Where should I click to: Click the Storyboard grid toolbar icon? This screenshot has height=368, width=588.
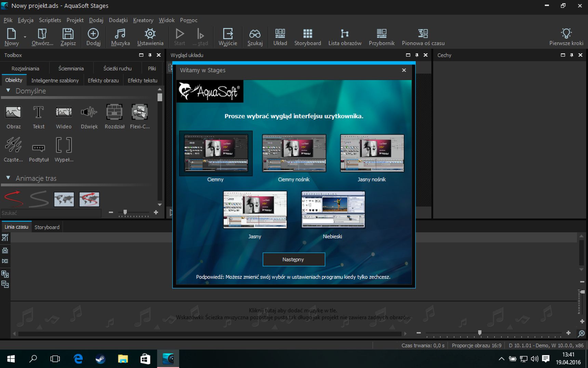[x=308, y=37]
